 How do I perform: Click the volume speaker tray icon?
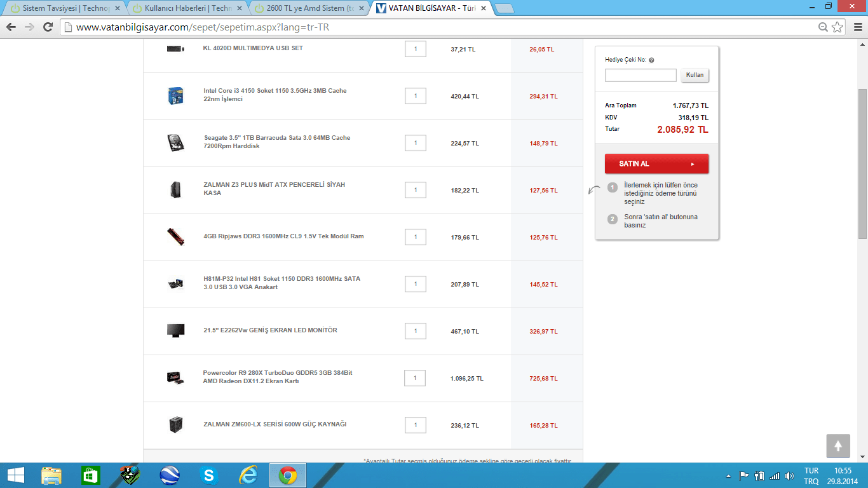[x=789, y=476]
